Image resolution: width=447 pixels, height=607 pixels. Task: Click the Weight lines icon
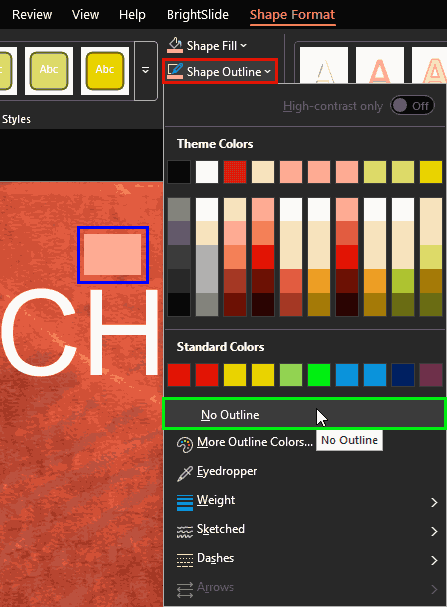click(x=185, y=502)
